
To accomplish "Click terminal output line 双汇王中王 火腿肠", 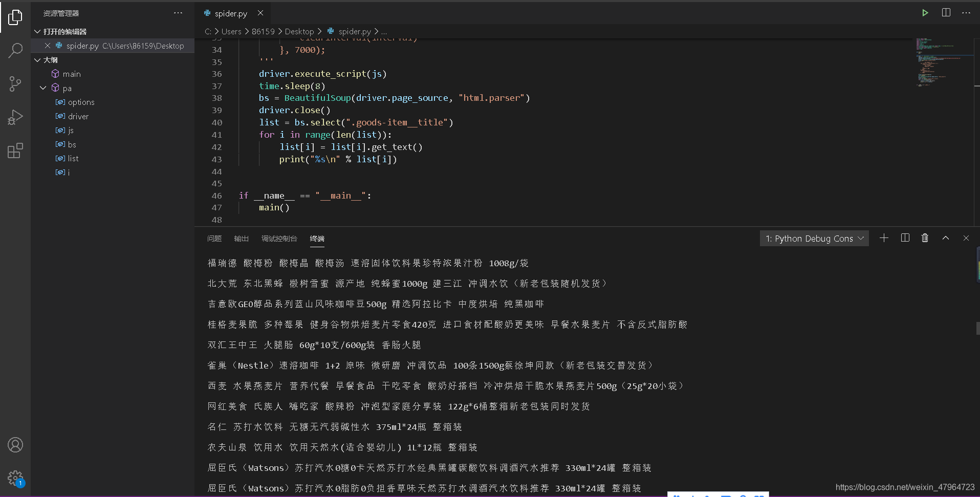I will coord(314,345).
